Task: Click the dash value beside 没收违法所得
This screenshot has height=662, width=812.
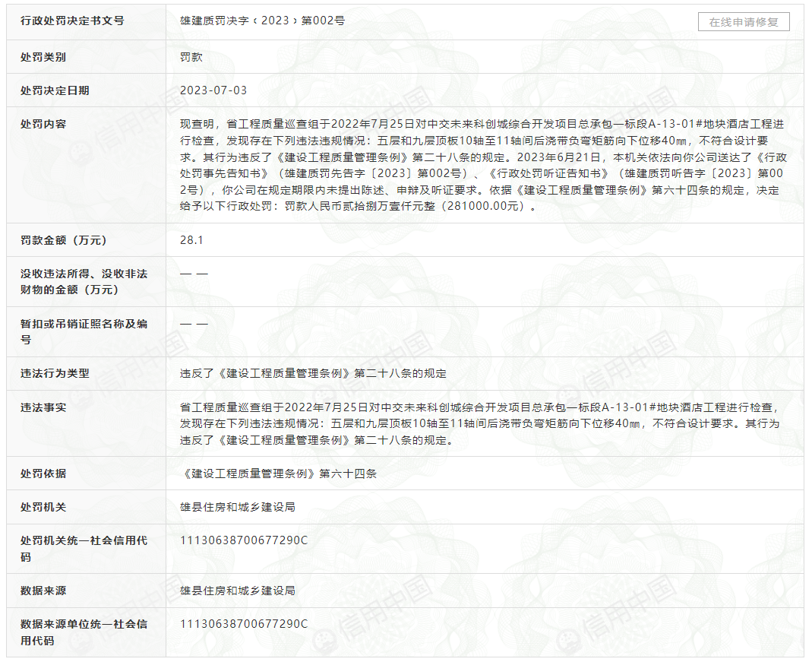Action: tap(194, 274)
